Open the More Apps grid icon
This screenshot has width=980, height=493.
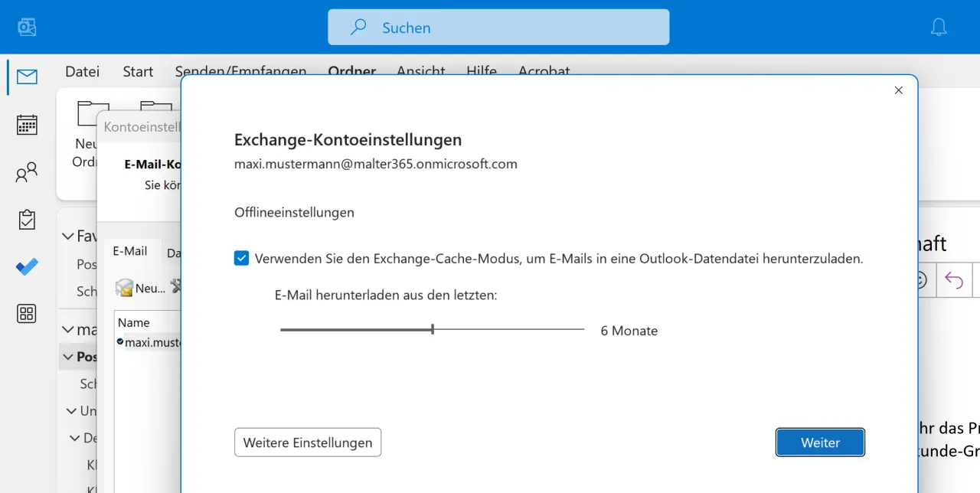click(27, 313)
